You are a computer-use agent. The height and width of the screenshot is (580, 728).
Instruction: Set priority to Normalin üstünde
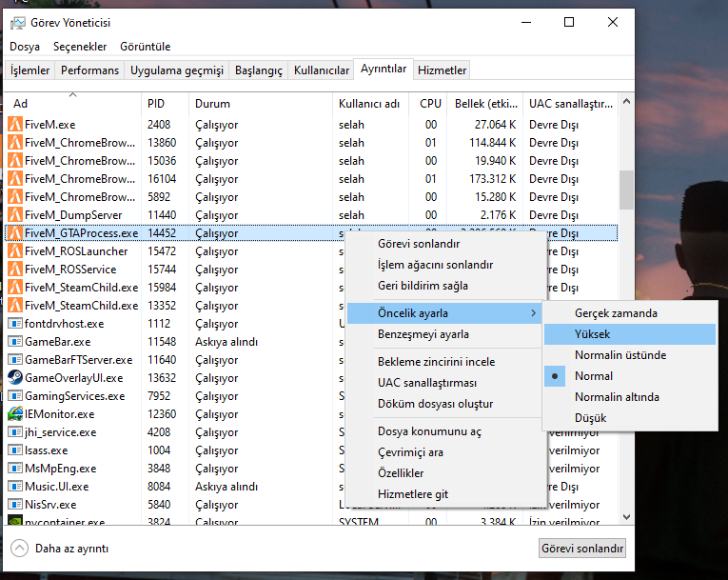coord(630,355)
